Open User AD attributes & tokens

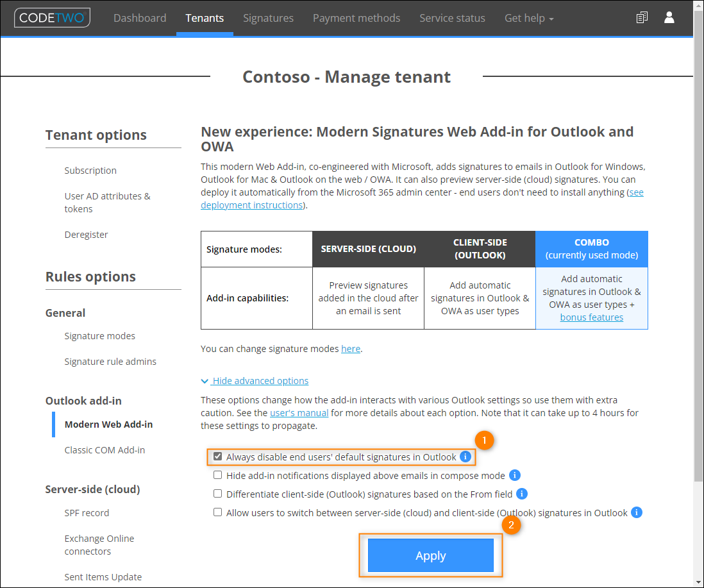pyautogui.click(x=107, y=203)
